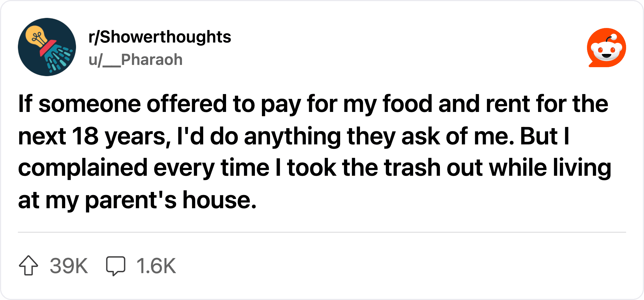Image resolution: width=644 pixels, height=300 pixels.
Task: Click the final line "at my parent's house."
Action: click(x=137, y=200)
